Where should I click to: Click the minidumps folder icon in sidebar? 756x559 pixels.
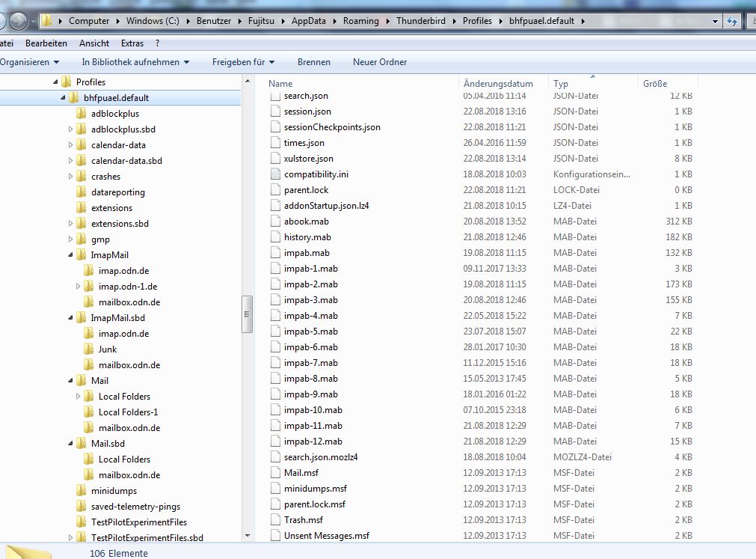click(82, 491)
